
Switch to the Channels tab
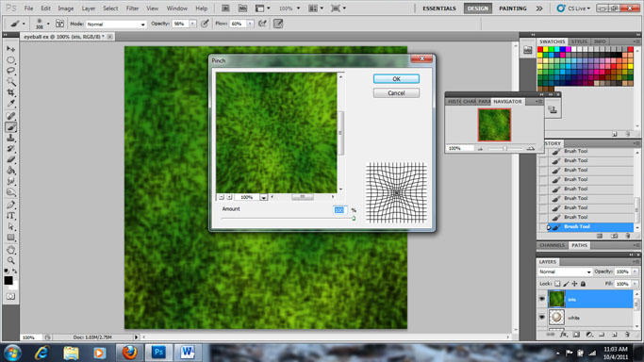coord(553,245)
